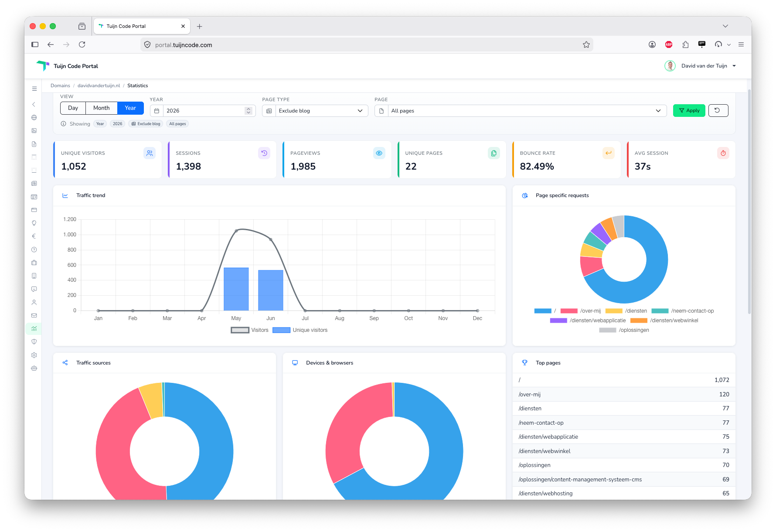Open the euro billing icon in sidebar

34,236
